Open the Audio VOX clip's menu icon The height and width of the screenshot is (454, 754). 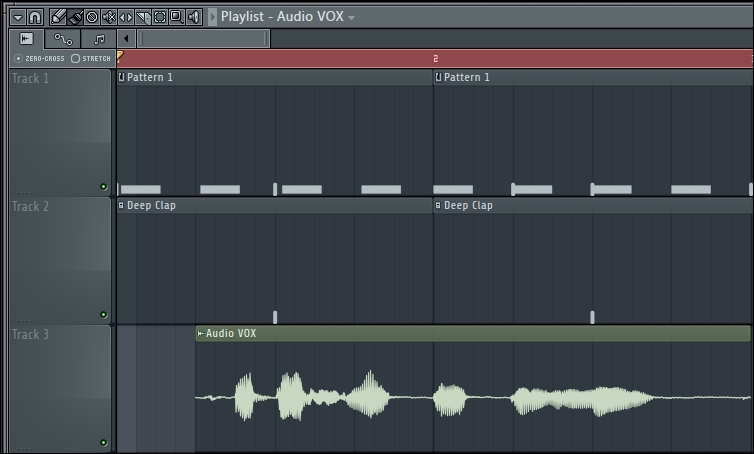click(x=201, y=333)
